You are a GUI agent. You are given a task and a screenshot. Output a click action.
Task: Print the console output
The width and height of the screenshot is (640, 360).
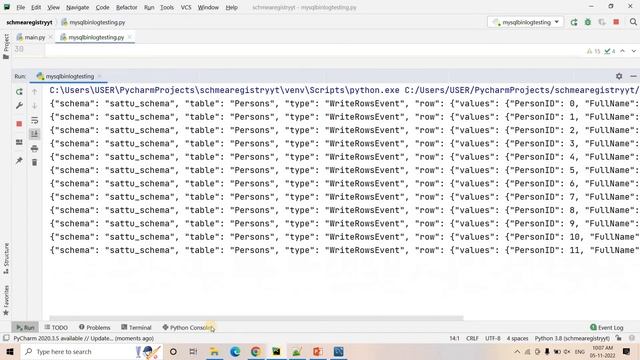35,148
